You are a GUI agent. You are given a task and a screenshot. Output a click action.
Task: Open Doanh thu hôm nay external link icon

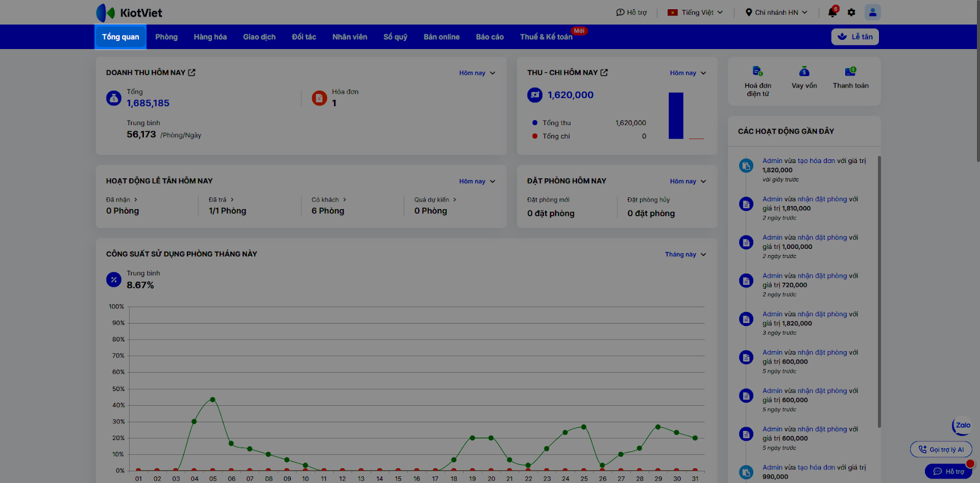click(x=192, y=72)
